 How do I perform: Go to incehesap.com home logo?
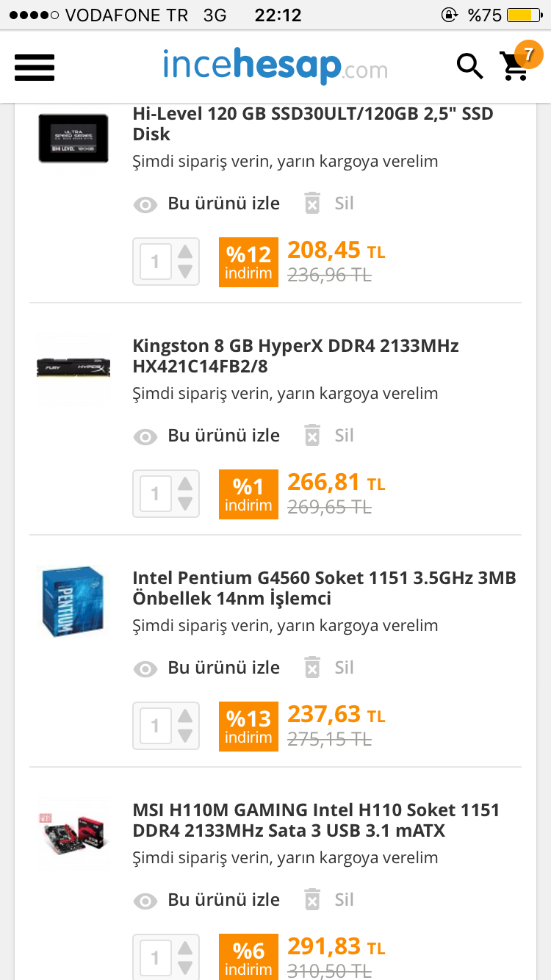point(275,66)
